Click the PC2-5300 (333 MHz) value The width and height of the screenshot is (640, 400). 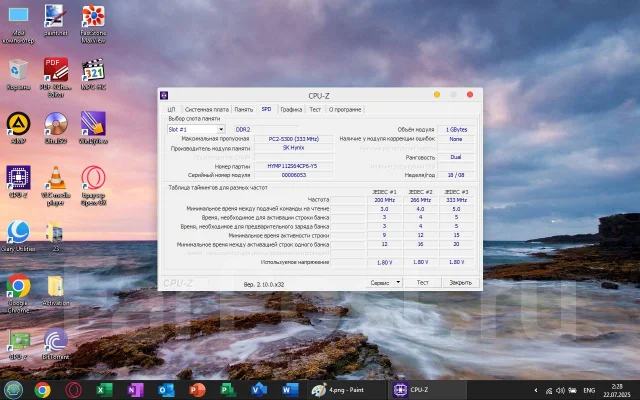tap(293, 139)
